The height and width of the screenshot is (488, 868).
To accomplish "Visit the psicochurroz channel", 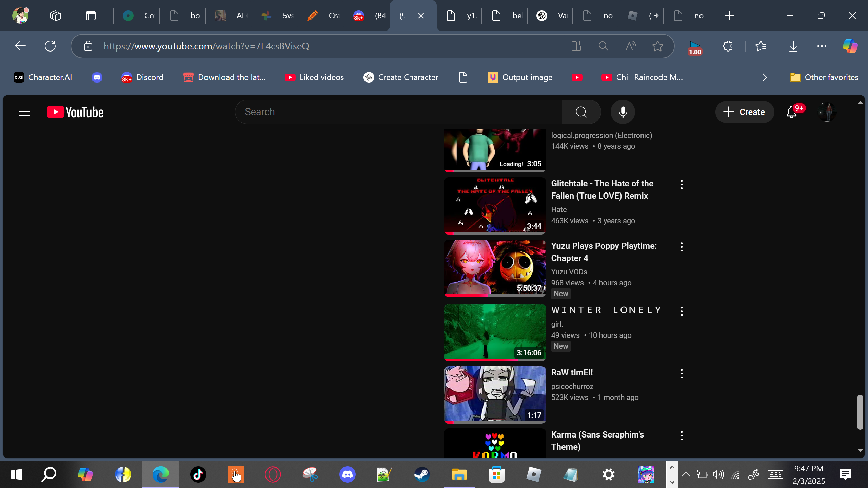I will pos(572,386).
